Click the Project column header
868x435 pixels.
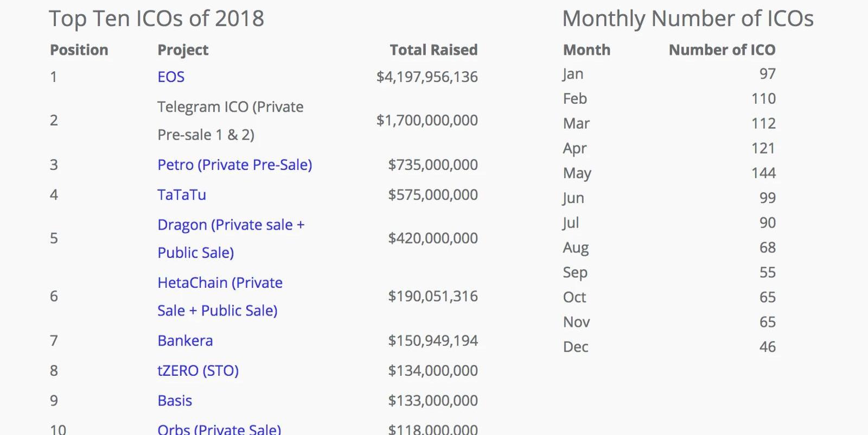click(x=183, y=50)
